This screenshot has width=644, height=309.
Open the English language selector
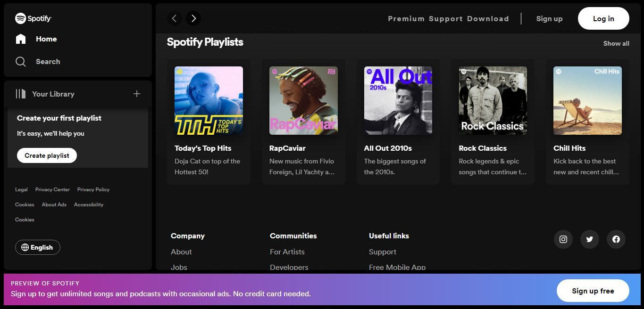(38, 247)
